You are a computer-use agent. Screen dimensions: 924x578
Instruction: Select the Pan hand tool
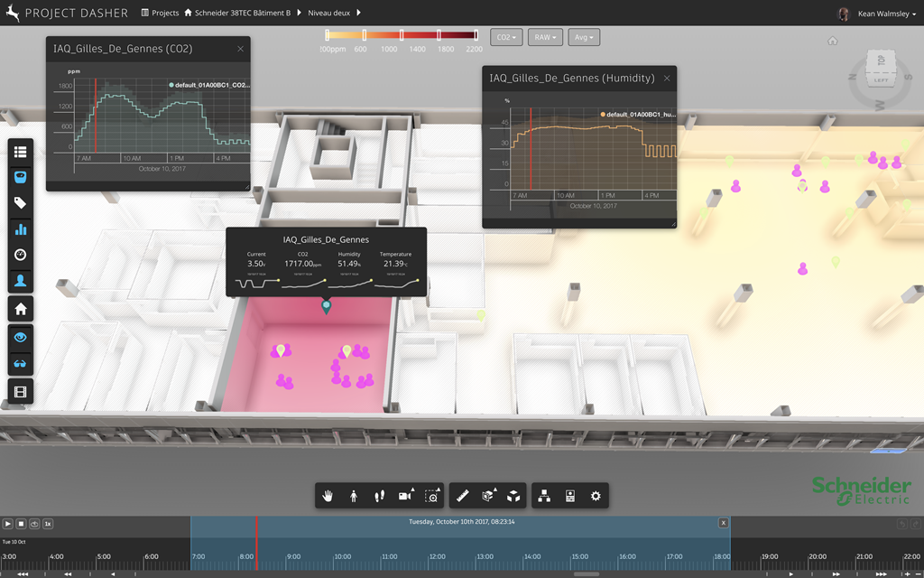[329, 496]
